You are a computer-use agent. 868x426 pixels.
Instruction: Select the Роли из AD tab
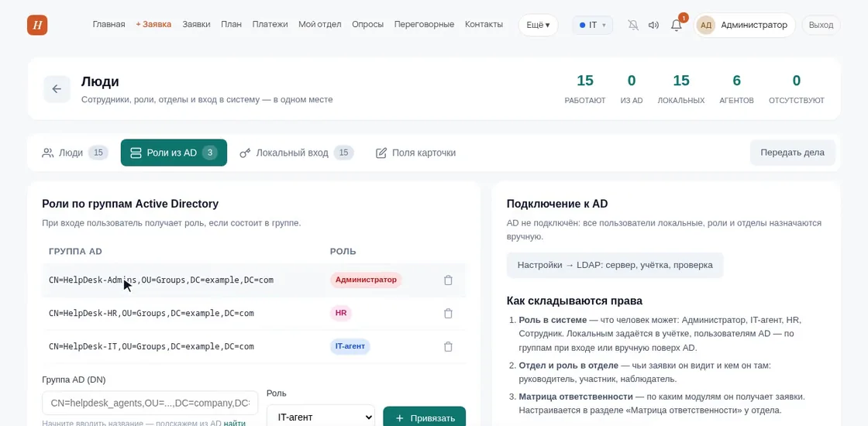coord(174,153)
